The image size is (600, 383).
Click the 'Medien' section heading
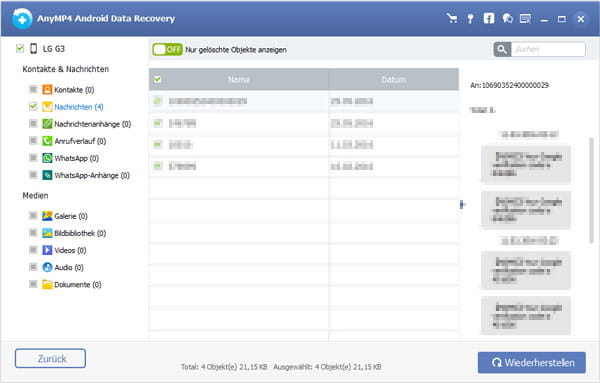pyautogui.click(x=35, y=196)
